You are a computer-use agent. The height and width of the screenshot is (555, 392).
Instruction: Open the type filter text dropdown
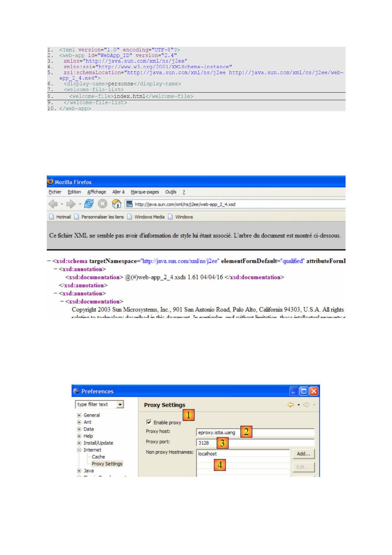120,404
